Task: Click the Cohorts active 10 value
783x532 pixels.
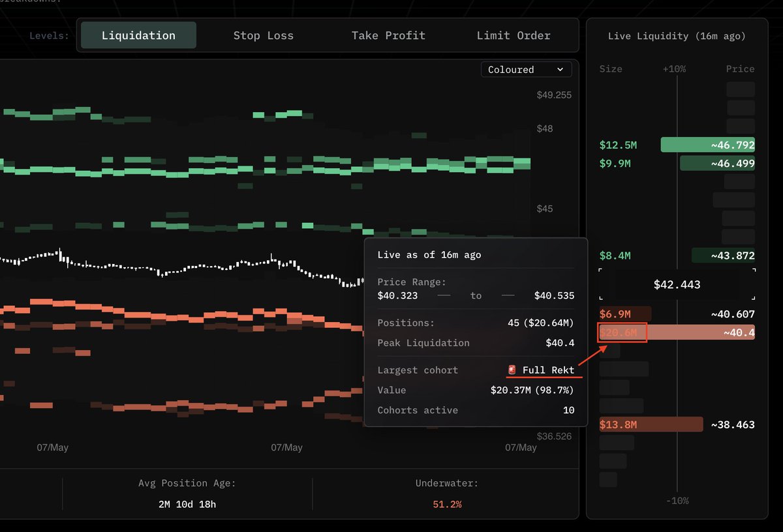Action: point(568,410)
